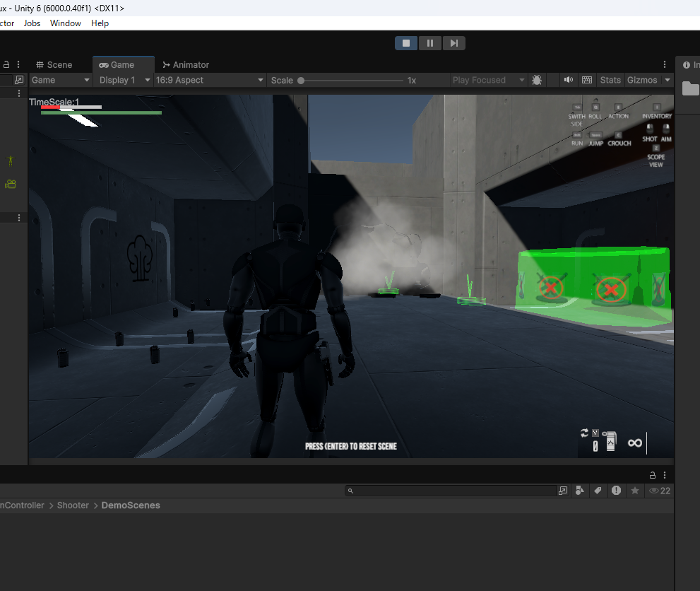Open the Game view mode dropdown
700x591 pixels.
click(x=61, y=80)
